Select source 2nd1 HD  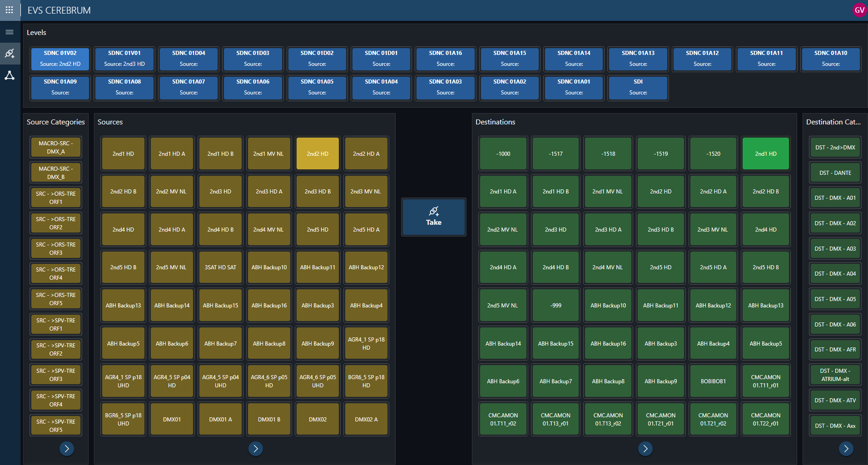pyautogui.click(x=123, y=153)
